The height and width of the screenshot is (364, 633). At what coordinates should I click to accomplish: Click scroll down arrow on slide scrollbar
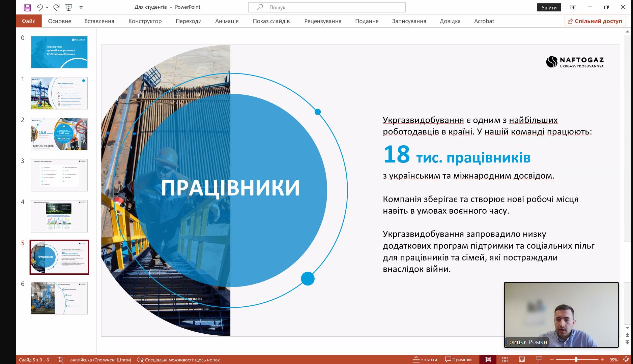pyautogui.click(x=627, y=328)
